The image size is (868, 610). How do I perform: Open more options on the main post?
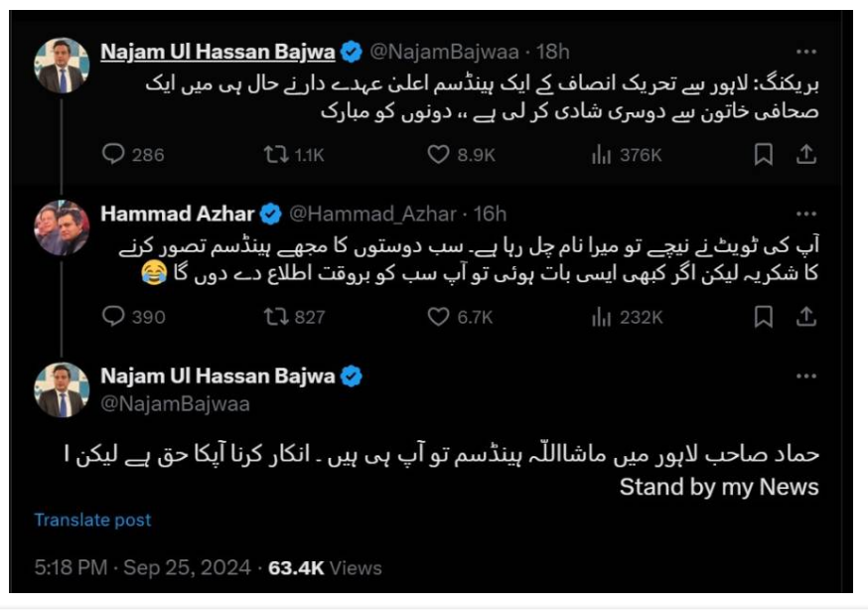pyautogui.click(x=806, y=378)
